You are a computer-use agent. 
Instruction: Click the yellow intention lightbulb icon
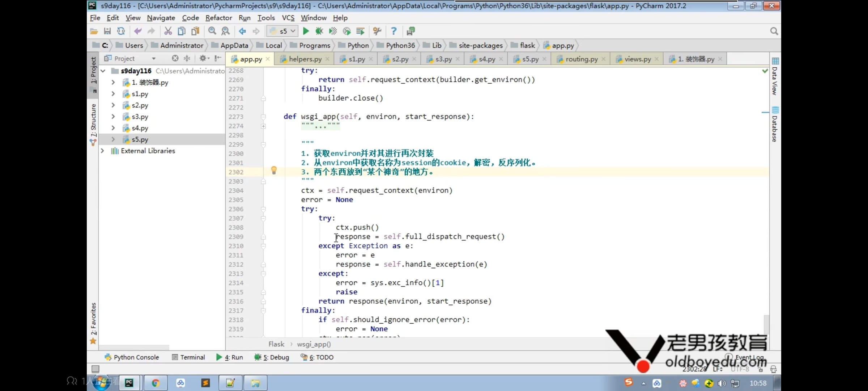click(274, 170)
